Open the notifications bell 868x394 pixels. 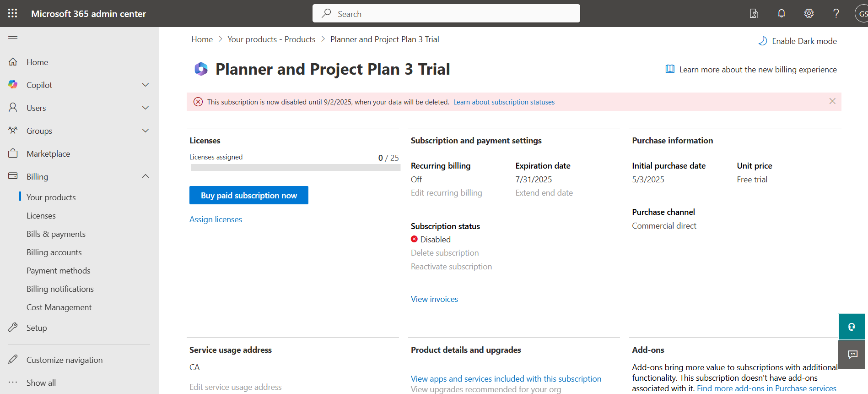click(x=782, y=13)
